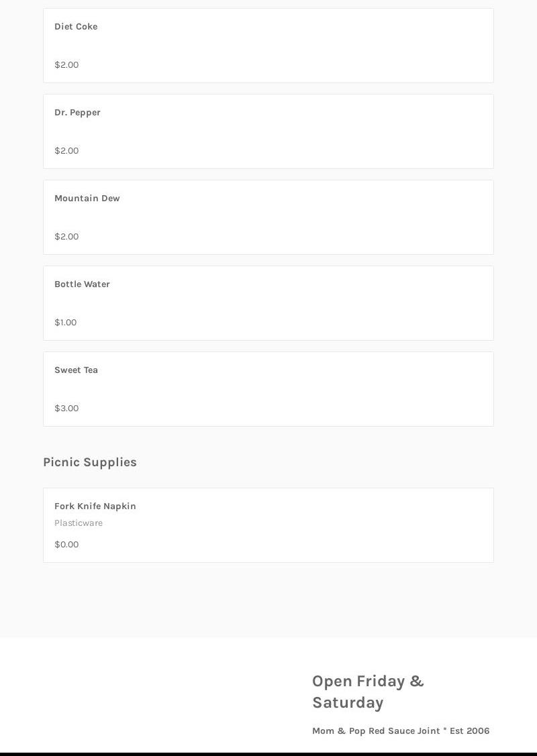
Task: Choose Mountain Dew from the drinks list
Action: 87,199
